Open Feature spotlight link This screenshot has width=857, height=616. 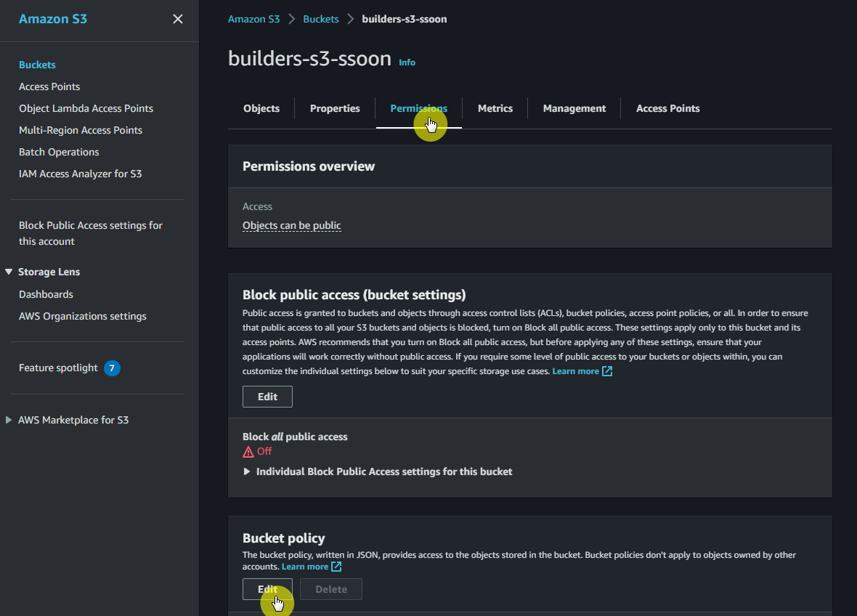59,368
